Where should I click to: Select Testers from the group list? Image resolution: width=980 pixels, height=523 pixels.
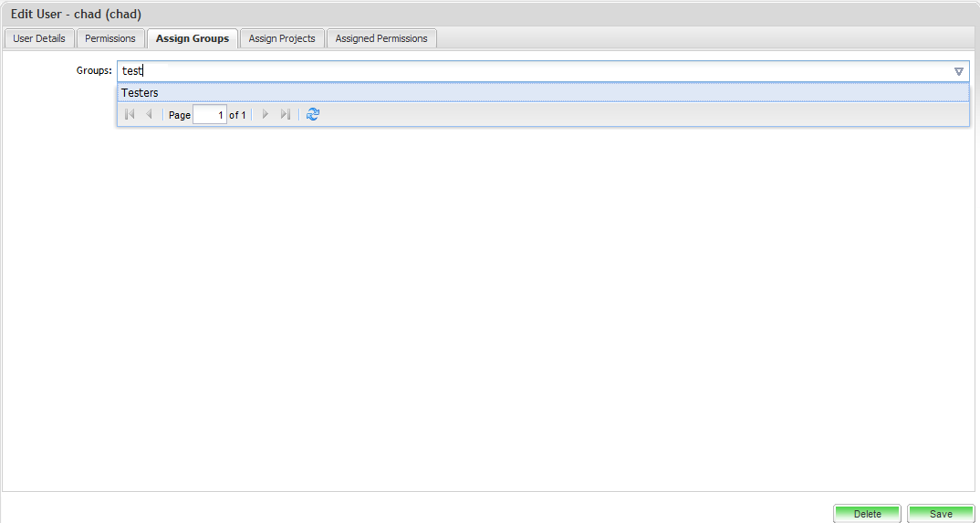point(140,93)
